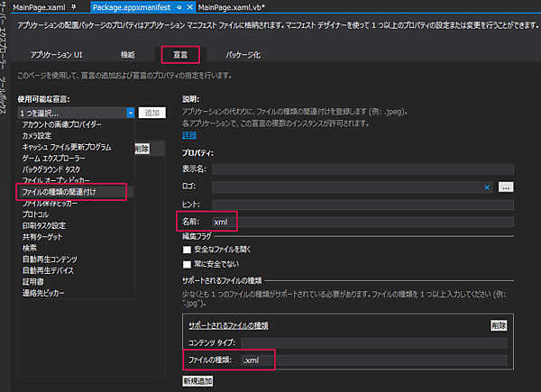Screen dimensions: 541x392
Task: Remove the supported file type with 削除
Action: [x=499, y=325]
